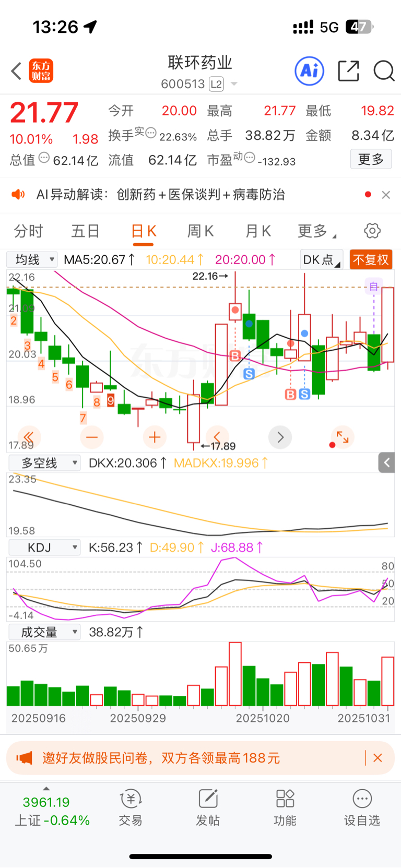Tap the 换手 info circle icon
The width and height of the screenshot is (401, 868).
click(x=151, y=133)
